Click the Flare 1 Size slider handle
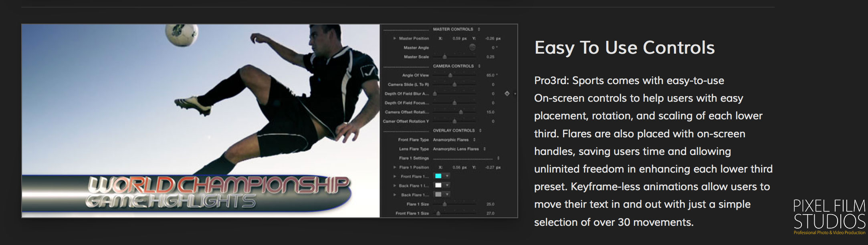Image resolution: width=868 pixels, height=245 pixels. [x=444, y=204]
